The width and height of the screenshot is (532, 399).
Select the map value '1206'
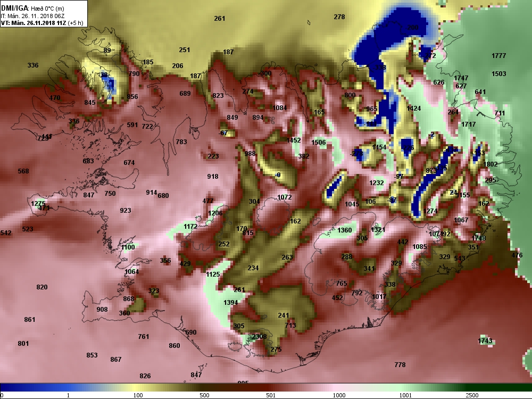pos(215,213)
